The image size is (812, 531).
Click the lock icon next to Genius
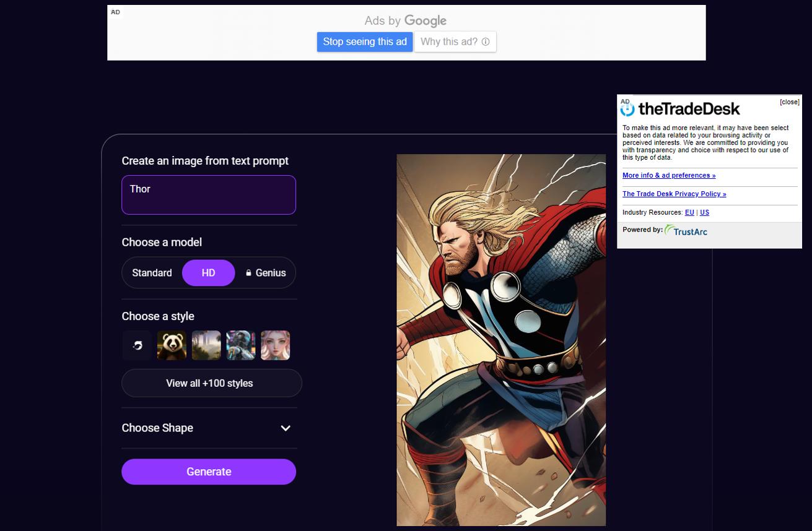249,273
